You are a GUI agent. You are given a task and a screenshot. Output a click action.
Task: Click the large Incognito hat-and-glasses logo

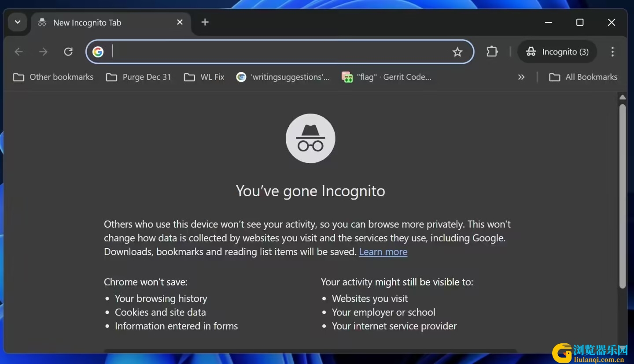tap(310, 138)
